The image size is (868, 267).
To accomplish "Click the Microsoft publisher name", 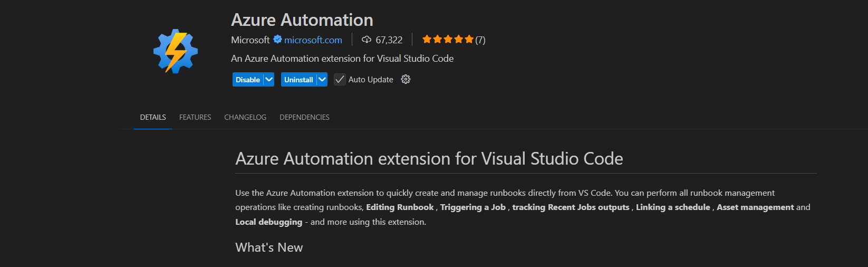I will click(x=250, y=40).
